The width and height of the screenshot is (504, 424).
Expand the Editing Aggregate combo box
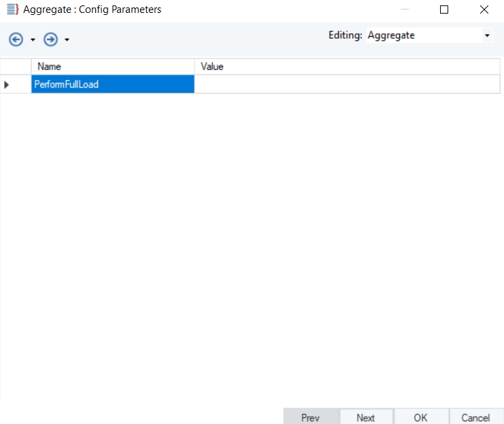click(487, 35)
